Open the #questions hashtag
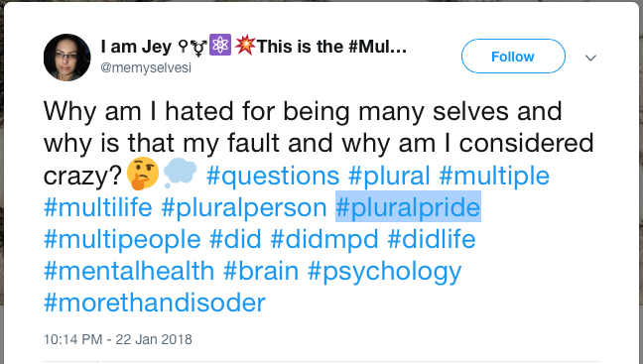Viewport: 643px width, 364px height. 273,176
